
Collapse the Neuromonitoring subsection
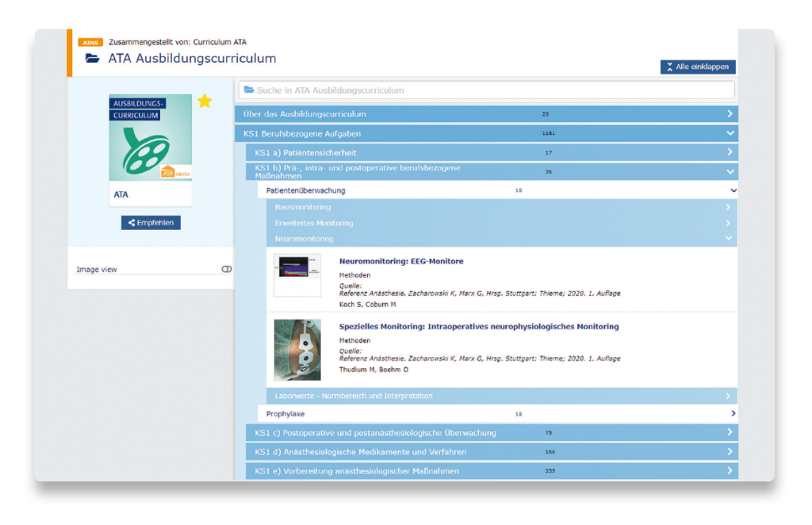[501, 239]
